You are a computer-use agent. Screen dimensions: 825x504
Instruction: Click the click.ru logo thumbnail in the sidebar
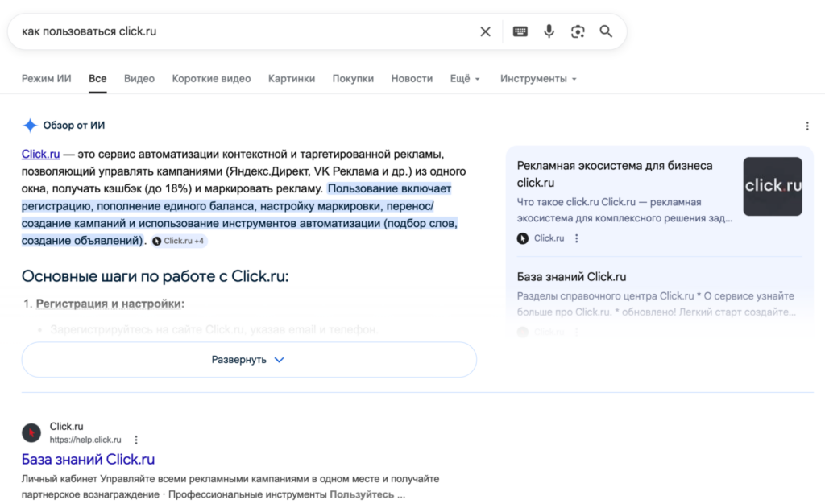(x=772, y=186)
